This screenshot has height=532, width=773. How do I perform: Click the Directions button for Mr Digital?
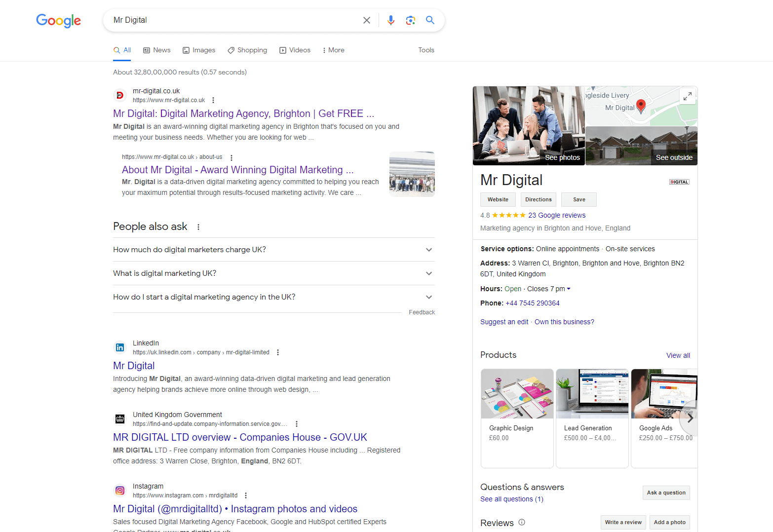point(538,199)
